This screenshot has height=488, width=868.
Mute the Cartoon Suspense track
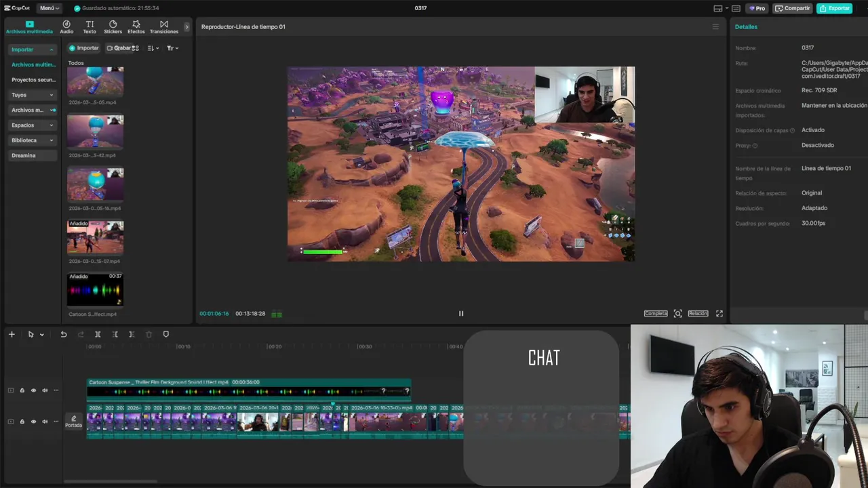pos(45,390)
